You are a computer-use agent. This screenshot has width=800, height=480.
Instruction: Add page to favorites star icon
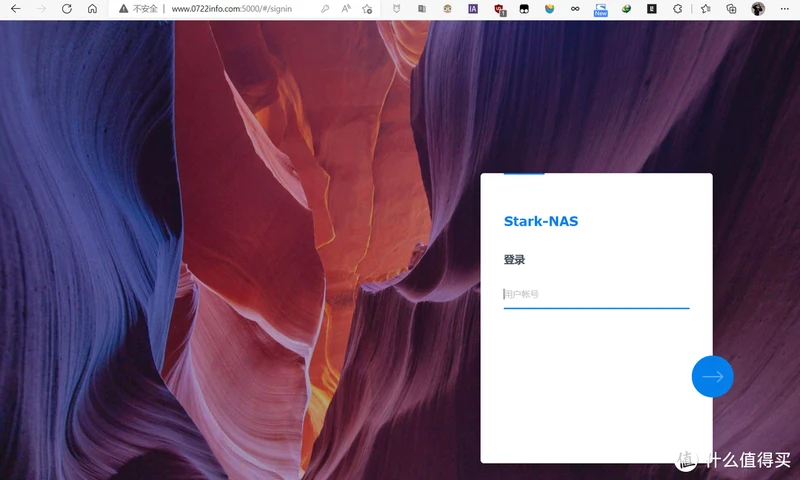(x=367, y=9)
